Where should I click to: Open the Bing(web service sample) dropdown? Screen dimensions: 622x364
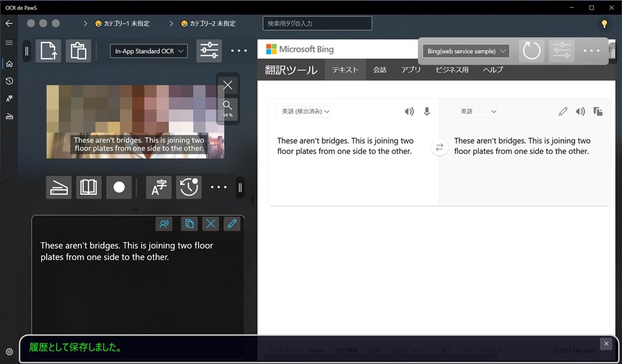coord(466,51)
